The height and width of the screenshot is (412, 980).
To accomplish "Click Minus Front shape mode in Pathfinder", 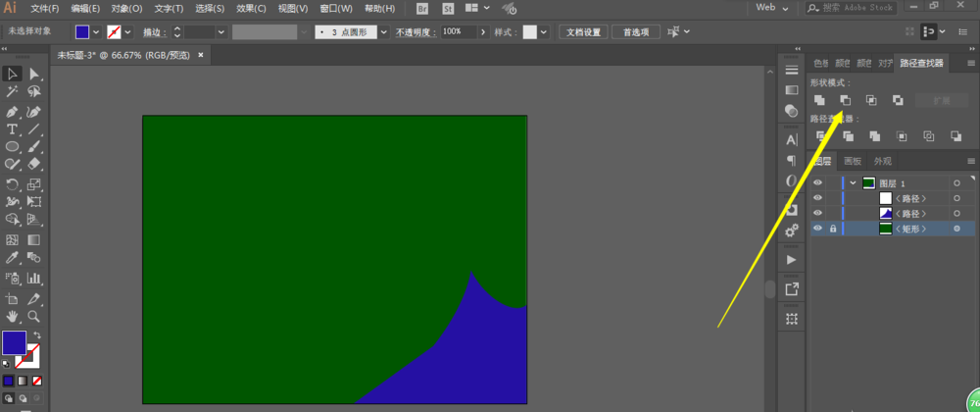I will 845,100.
